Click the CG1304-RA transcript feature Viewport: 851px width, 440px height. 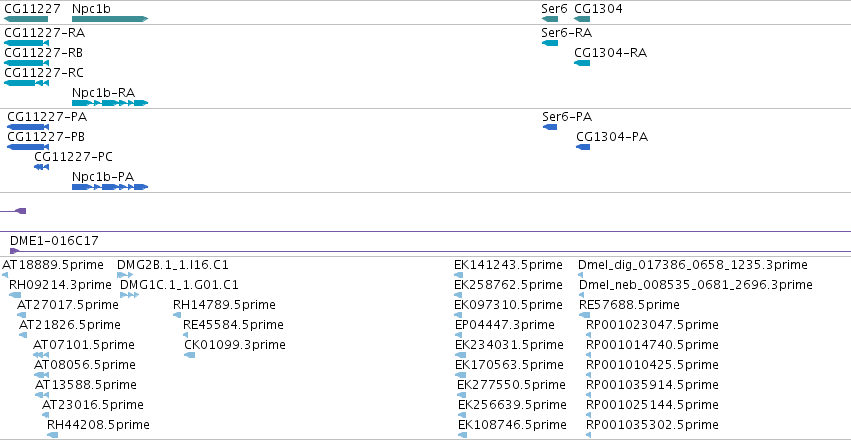point(582,63)
